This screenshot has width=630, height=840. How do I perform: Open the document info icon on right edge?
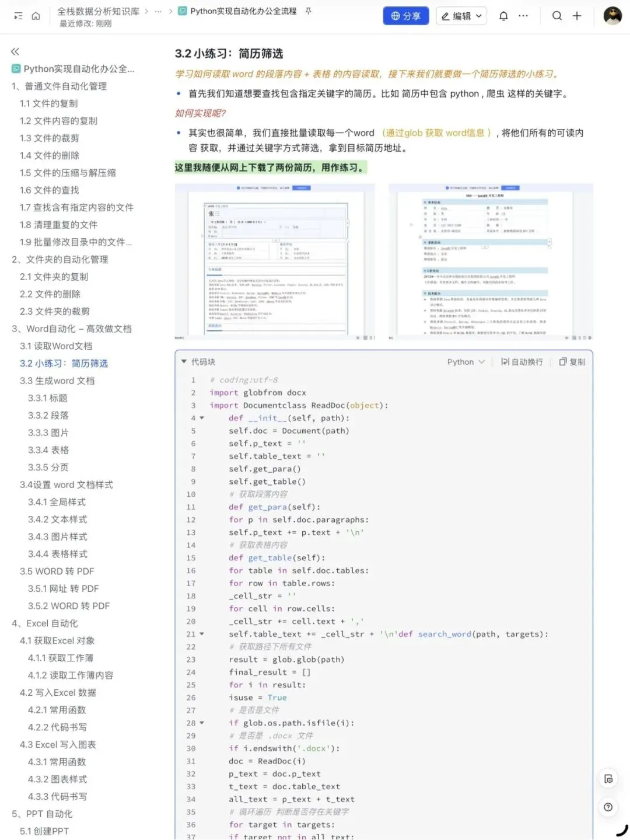[608, 779]
